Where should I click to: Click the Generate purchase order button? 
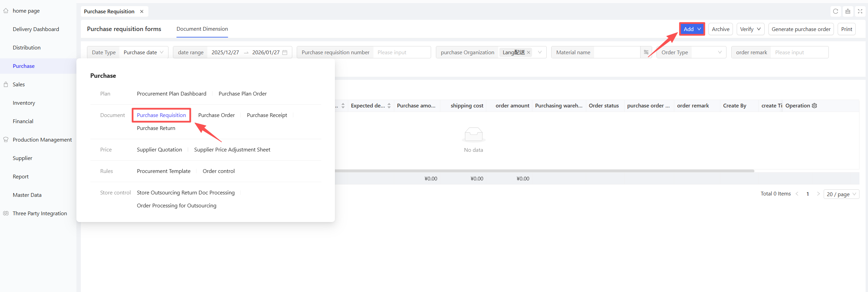coord(801,29)
